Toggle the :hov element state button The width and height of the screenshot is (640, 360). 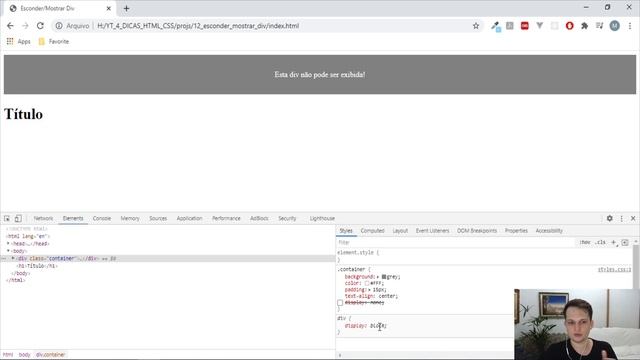[x=585, y=242]
